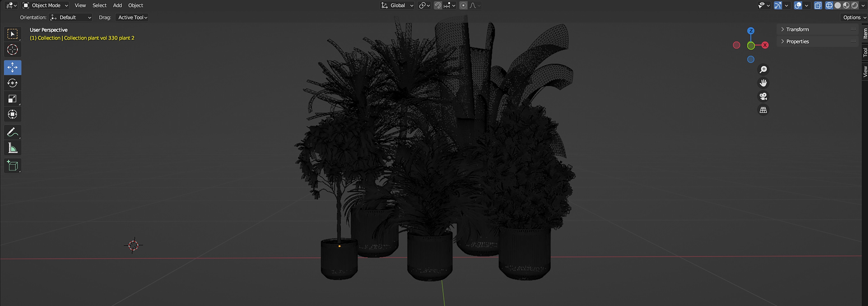Expand the Properties panel
This screenshot has width=868, height=306.
818,41
